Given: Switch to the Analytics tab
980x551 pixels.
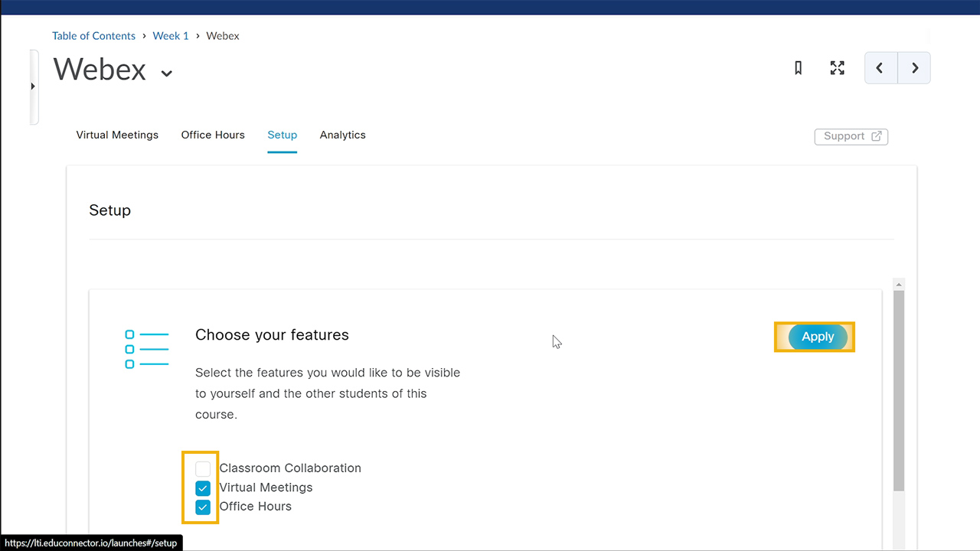Looking at the screenshot, I should click(x=342, y=135).
